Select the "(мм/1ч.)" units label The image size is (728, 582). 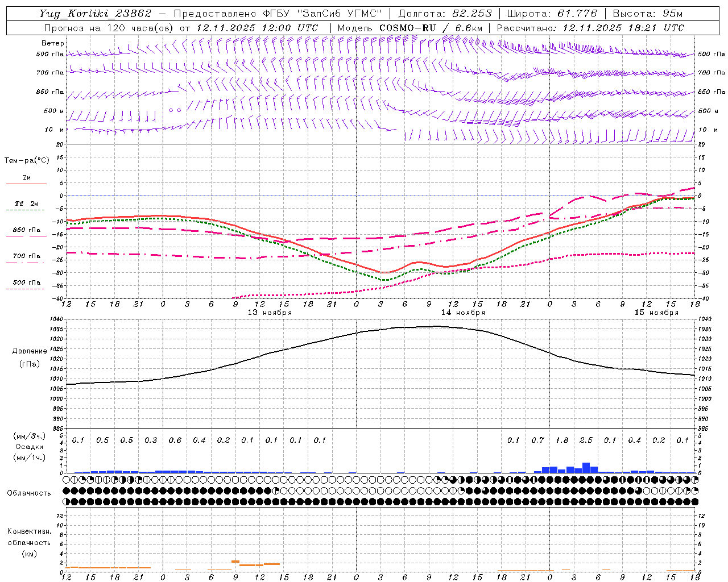[30, 457]
